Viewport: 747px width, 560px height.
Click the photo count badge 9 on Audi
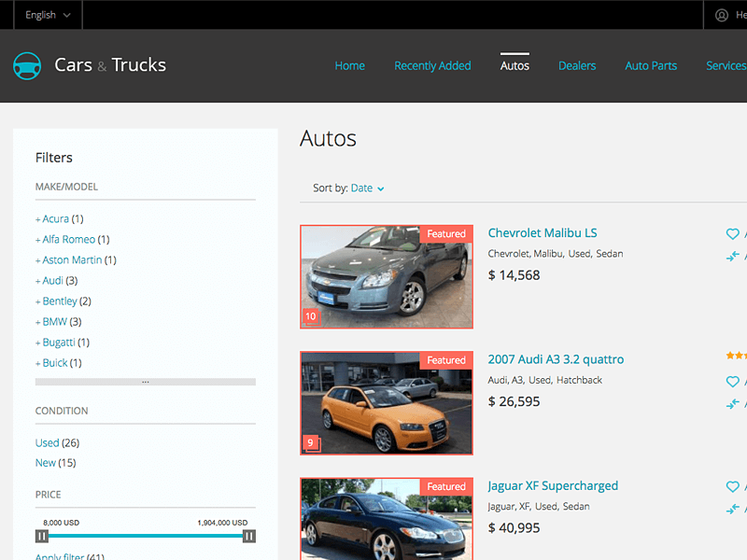[x=311, y=443]
